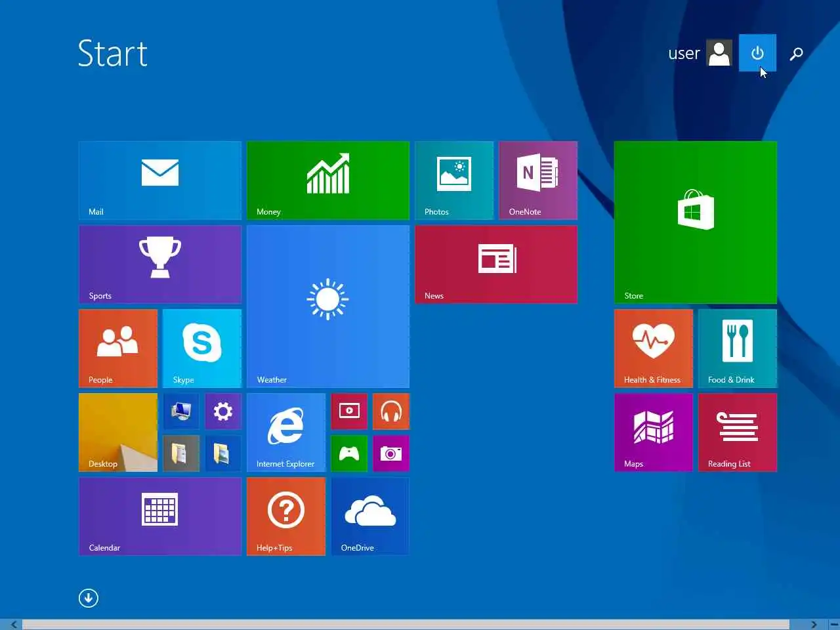Click the scrollbar left arrow
The image size is (840, 630).
click(14, 624)
